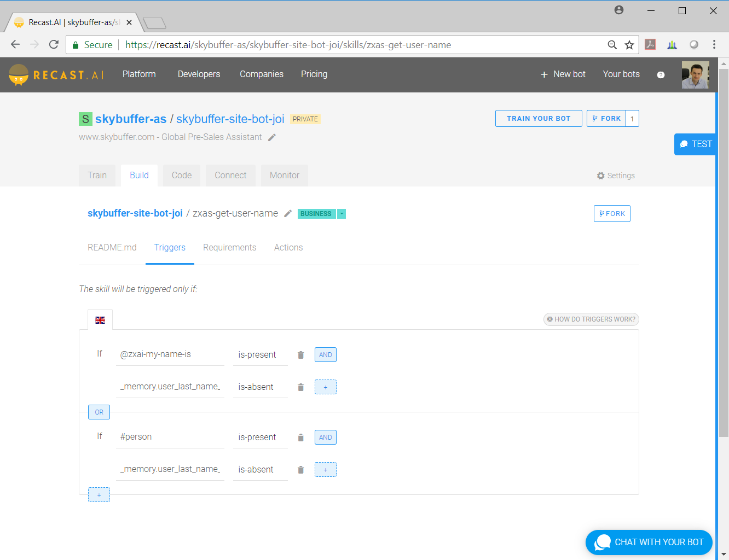View secure site info lock icon
Image resolution: width=729 pixels, height=560 pixels.
pyautogui.click(x=76, y=45)
